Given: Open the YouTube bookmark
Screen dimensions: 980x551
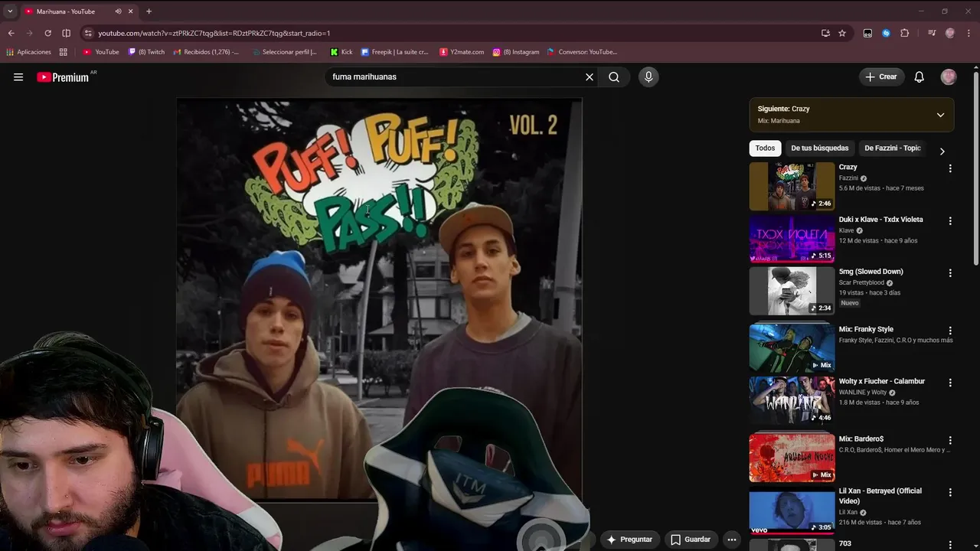Looking at the screenshot, I should pyautogui.click(x=101, y=52).
